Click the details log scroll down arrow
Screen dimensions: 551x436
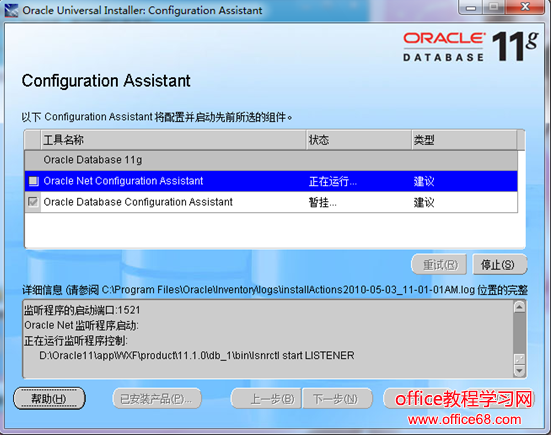(x=519, y=371)
